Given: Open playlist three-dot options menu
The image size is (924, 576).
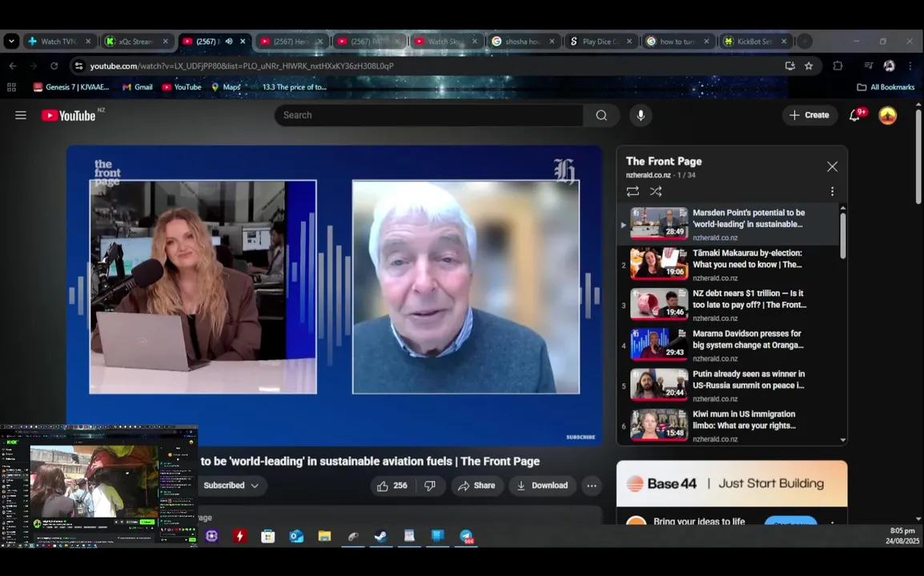Looking at the screenshot, I should tap(832, 191).
